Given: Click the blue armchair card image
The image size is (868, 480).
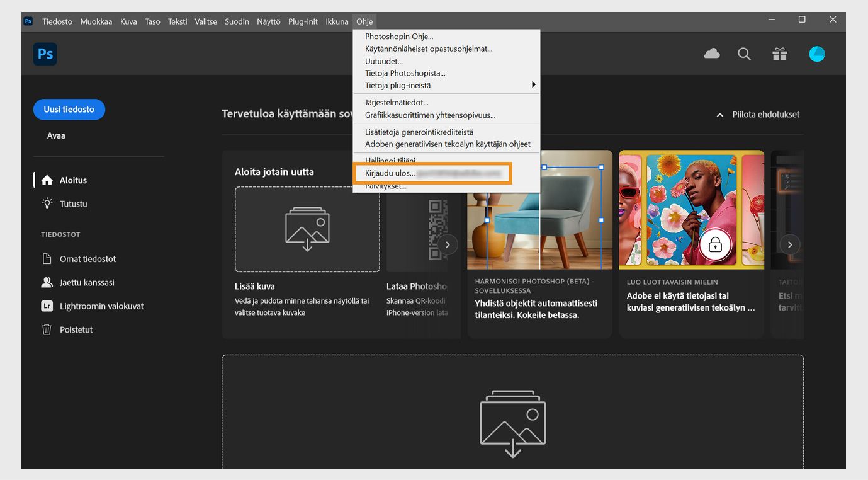Looking at the screenshot, I should (x=540, y=210).
